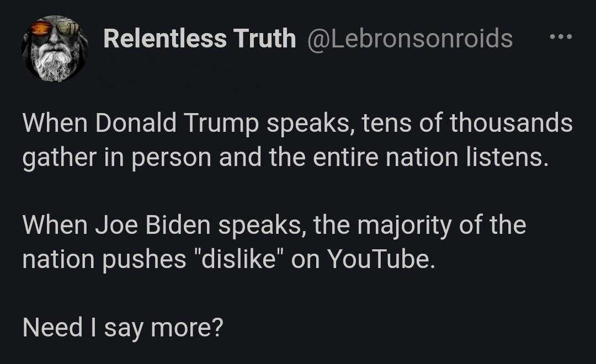Click the @Lebronsonroids handle

tap(409, 39)
